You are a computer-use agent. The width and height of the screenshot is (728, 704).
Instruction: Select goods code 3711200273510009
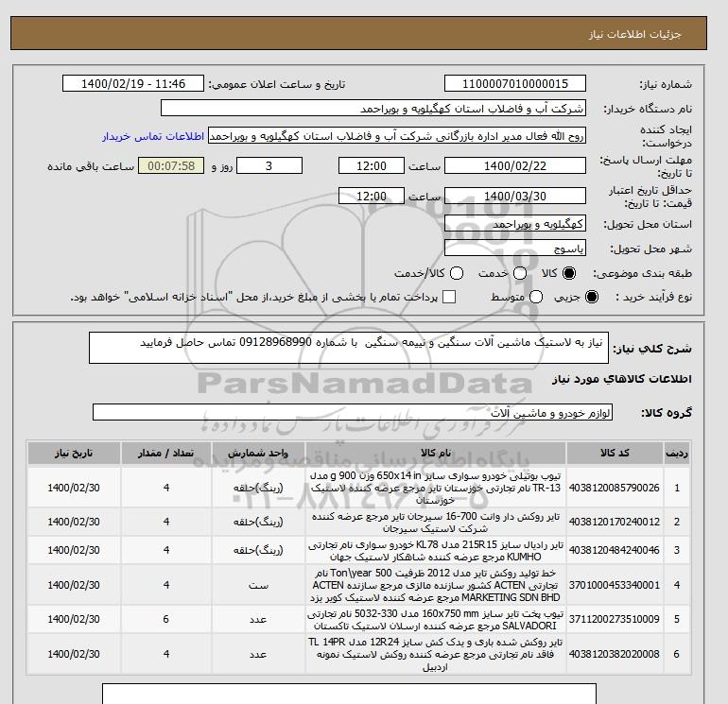(615, 619)
